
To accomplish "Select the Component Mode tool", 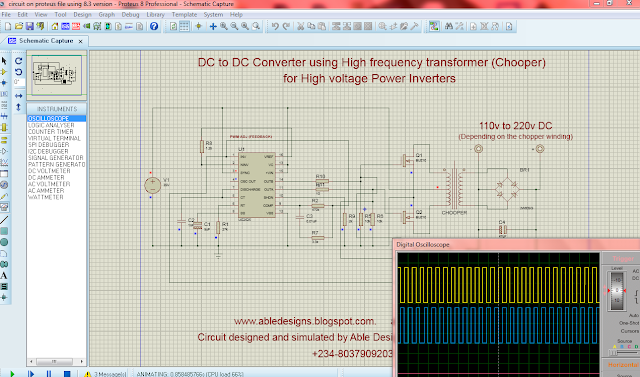I will (4, 72).
